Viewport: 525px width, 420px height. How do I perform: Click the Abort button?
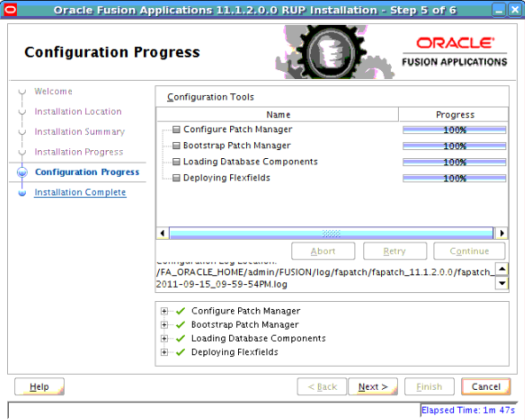(323, 251)
